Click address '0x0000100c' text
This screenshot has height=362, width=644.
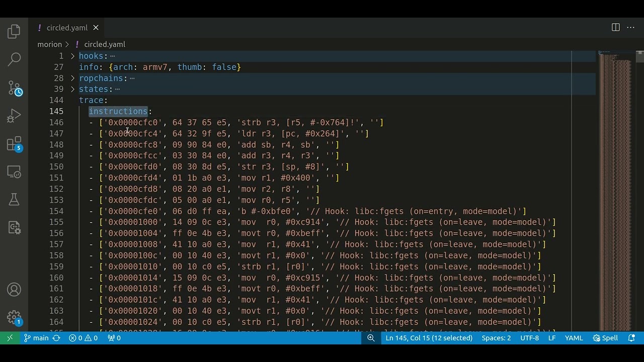tap(133, 255)
